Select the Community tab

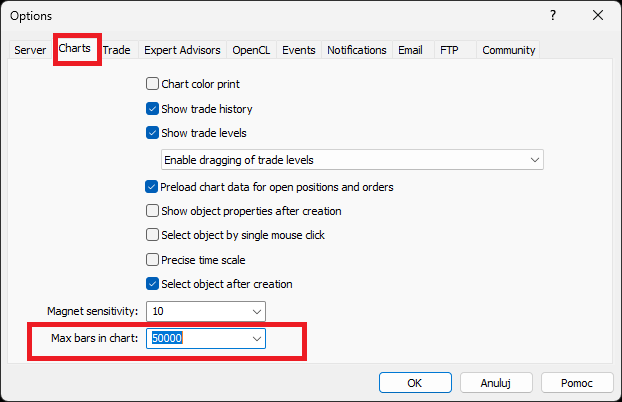tap(509, 50)
